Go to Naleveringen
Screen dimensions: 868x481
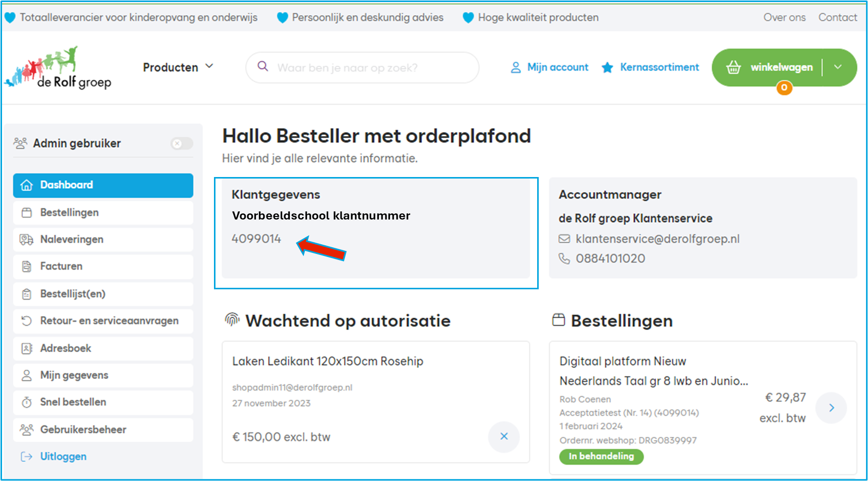(103, 240)
